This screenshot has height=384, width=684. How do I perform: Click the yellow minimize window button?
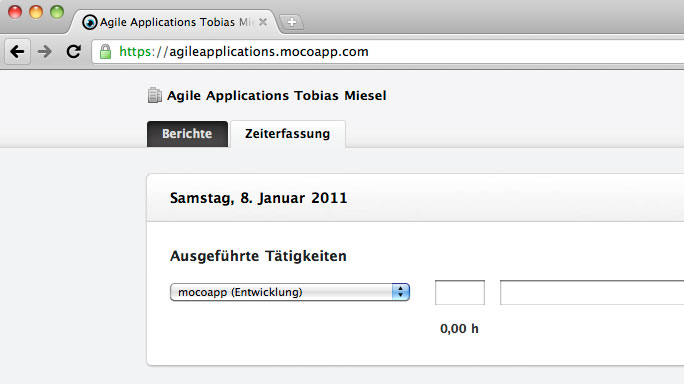(x=36, y=12)
